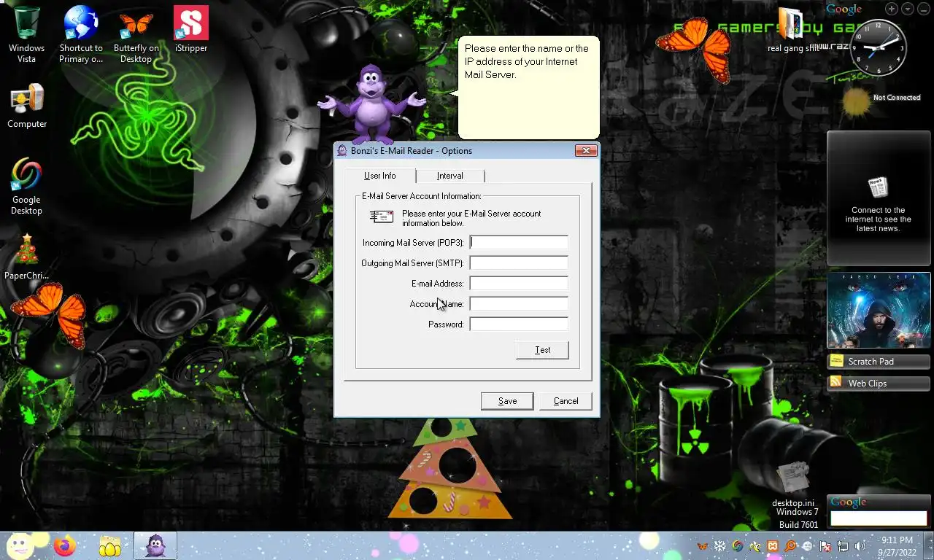Click the Scratch Pad note icon
934x560 pixels.
click(x=837, y=361)
